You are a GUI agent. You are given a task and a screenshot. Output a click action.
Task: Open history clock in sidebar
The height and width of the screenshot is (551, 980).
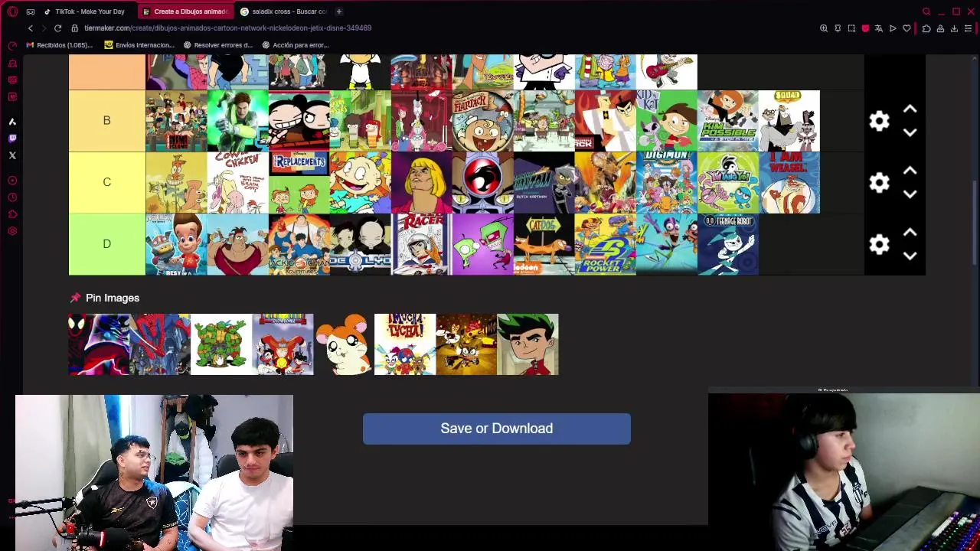click(x=12, y=197)
